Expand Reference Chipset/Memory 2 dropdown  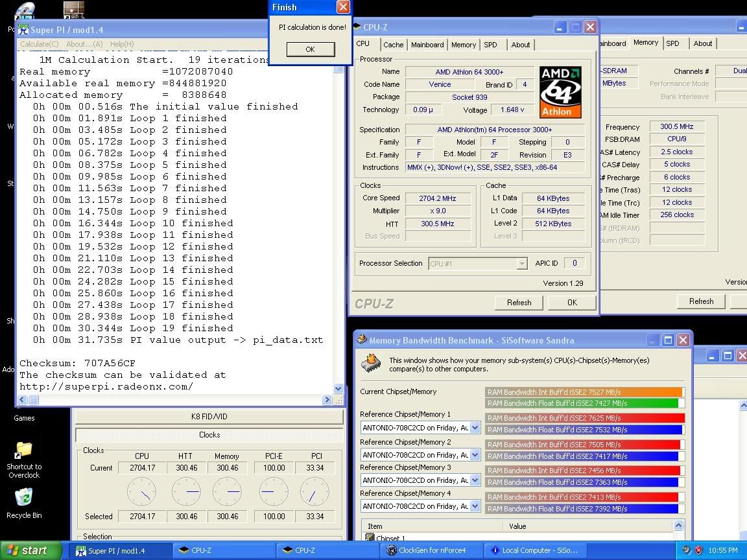(x=475, y=455)
